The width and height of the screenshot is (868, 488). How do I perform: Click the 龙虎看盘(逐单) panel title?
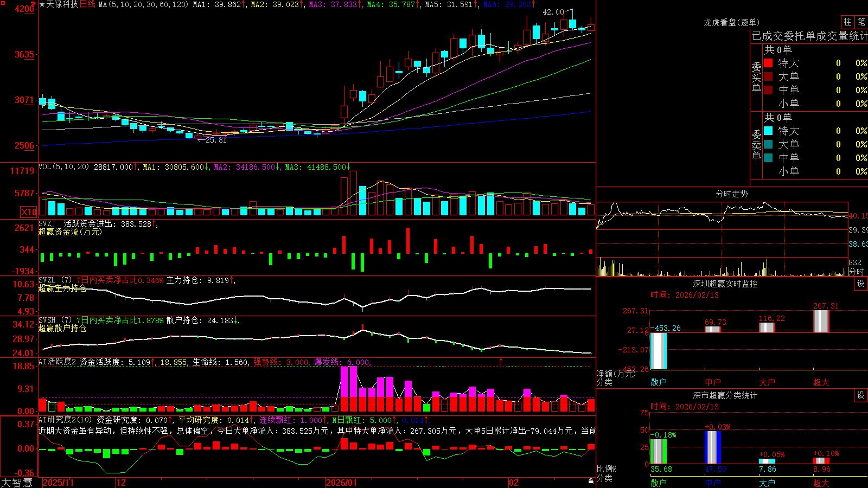(731, 22)
